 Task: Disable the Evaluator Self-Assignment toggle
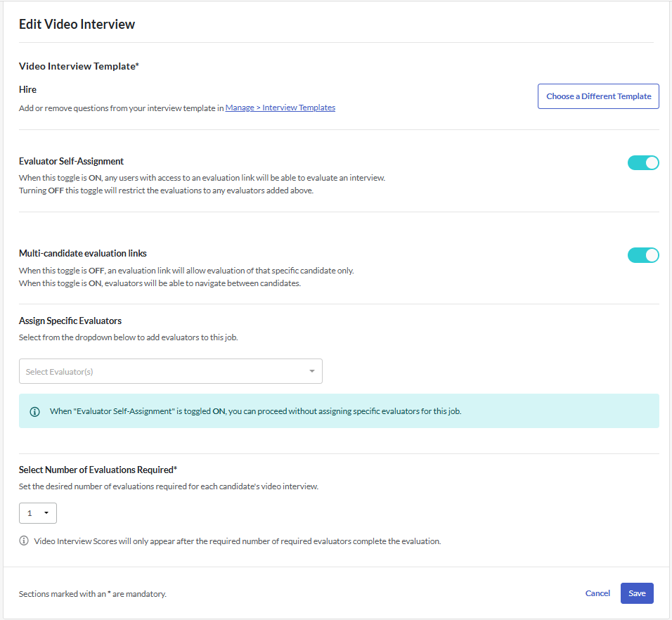point(642,163)
